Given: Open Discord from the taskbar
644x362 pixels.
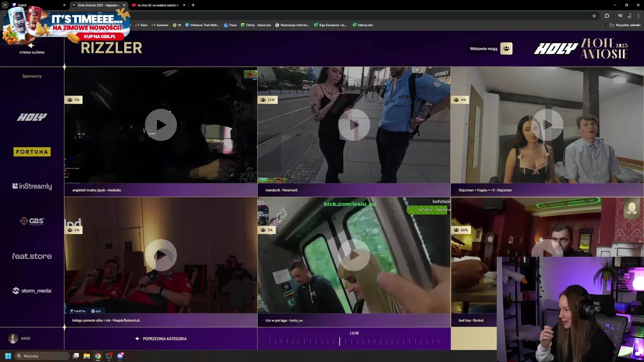Looking at the screenshot, I should point(120,356).
